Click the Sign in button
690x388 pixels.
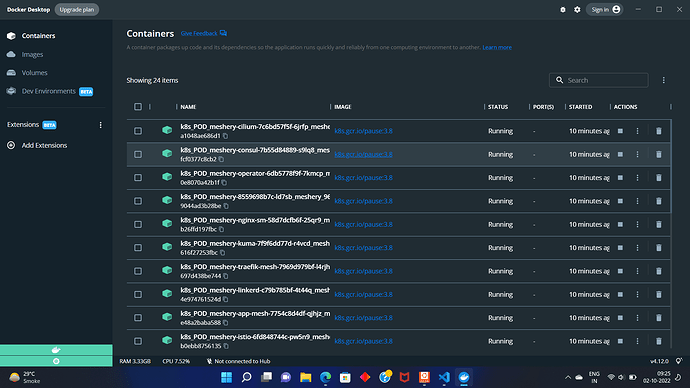coord(605,9)
